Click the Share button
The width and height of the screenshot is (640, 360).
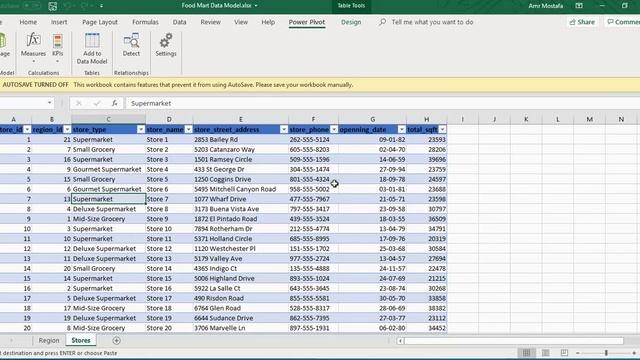pos(582,22)
